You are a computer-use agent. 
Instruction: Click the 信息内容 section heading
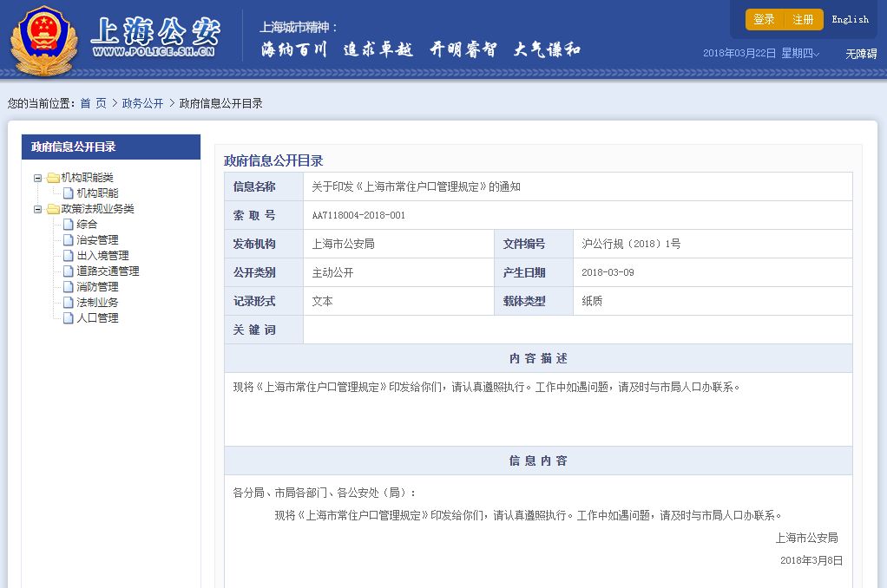[538, 461]
